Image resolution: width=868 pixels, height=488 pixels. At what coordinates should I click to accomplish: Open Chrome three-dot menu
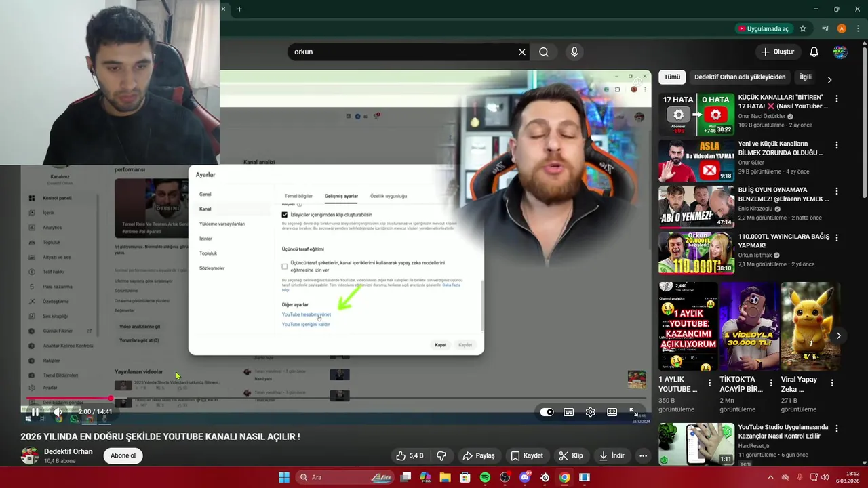(x=858, y=28)
